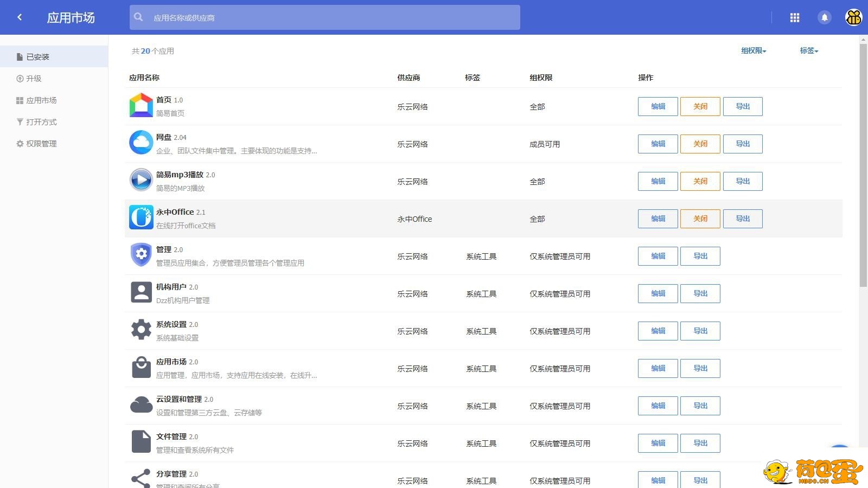Export the 文件管理 app

click(x=700, y=443)
